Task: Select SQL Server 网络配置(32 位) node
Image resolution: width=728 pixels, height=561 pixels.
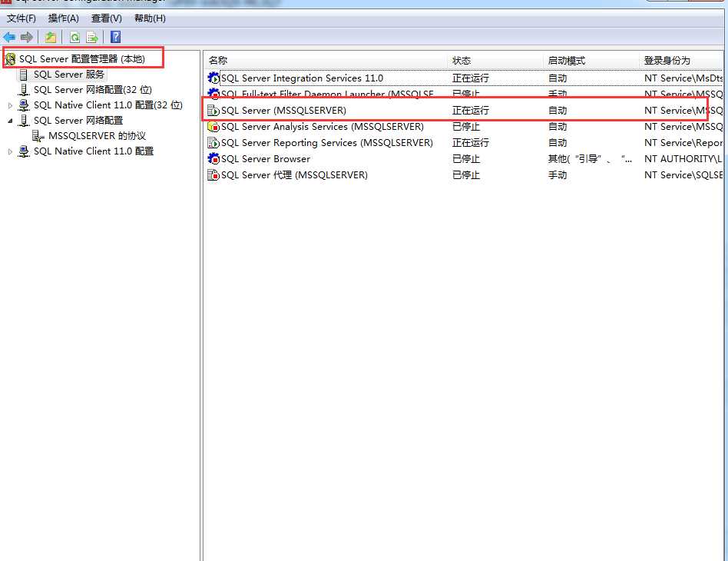Action: [x=93, y=90]
